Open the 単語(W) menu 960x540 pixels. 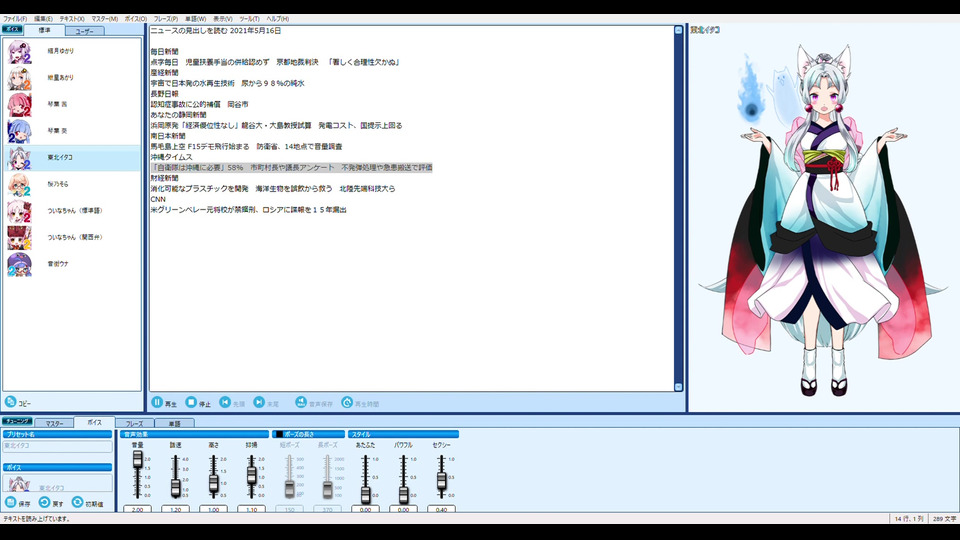point(195,19)
